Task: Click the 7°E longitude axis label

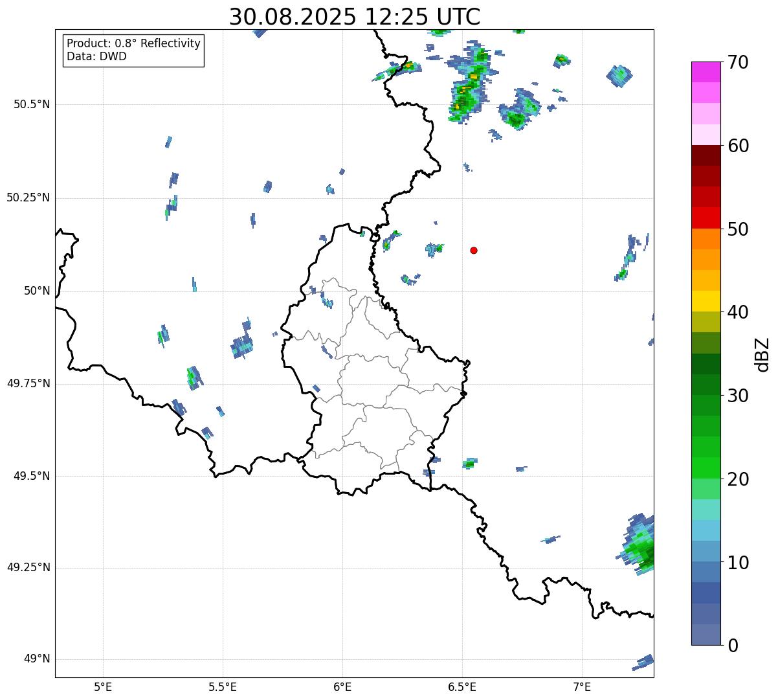Action: 582,686
